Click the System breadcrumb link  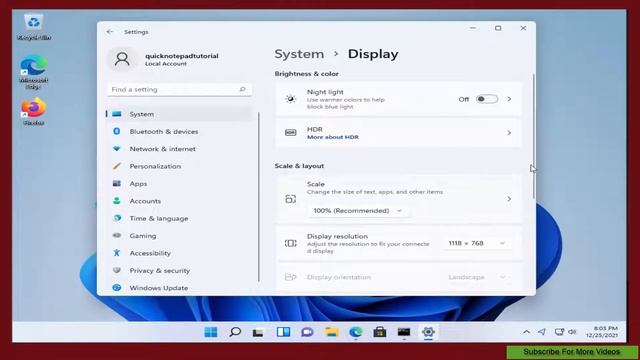tap(299, 54)
